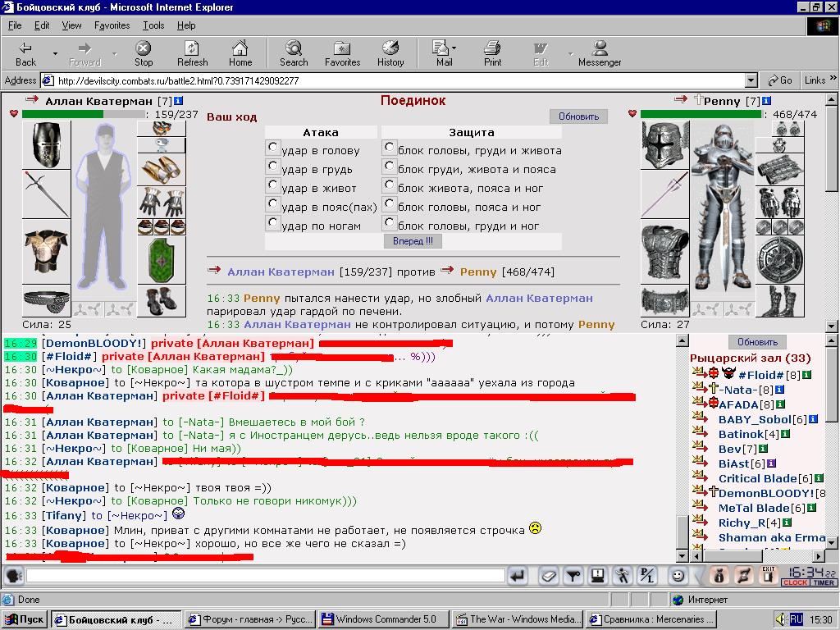The width and height of the screenshot is (840, 630).
Task: Click the P/L translit icon
Action: coord(647,576)
